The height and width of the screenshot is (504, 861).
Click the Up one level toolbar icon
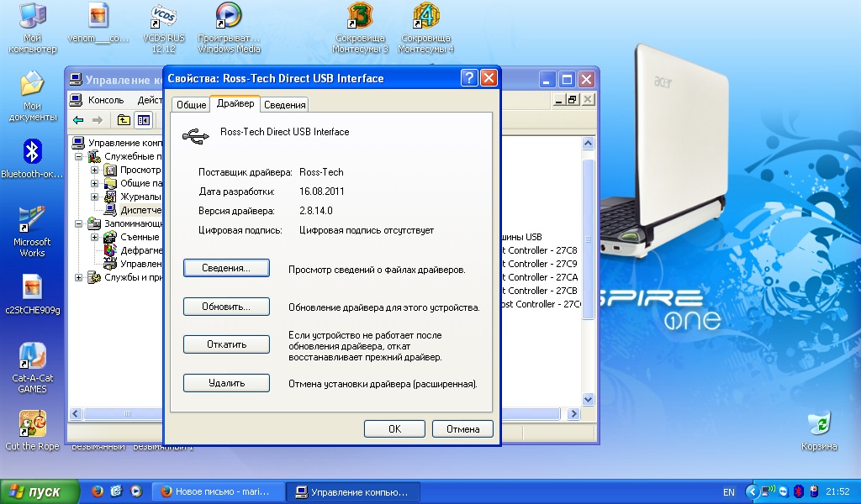point(124,120)
